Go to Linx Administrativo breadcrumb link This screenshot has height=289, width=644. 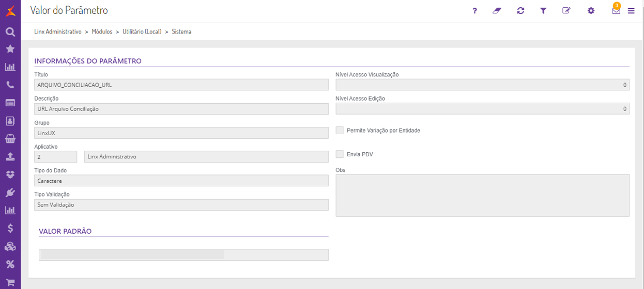point(58,31)
